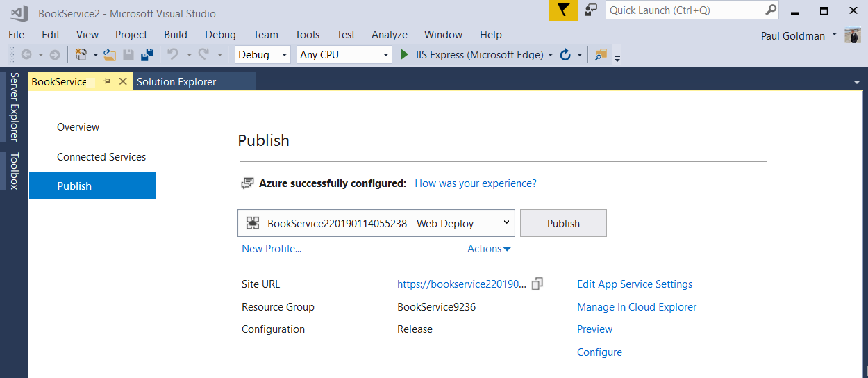Open the send feedback icon
The height and width of the screenshot is (378, 868).
point(591,10)
